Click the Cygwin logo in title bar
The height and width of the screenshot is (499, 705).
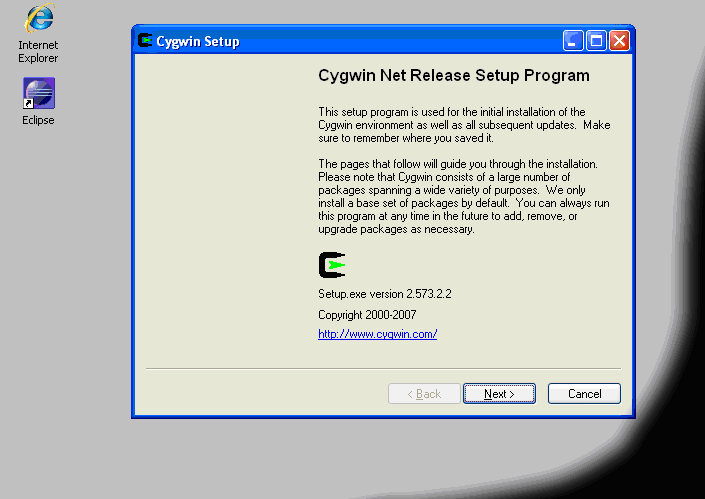point(145,40)
